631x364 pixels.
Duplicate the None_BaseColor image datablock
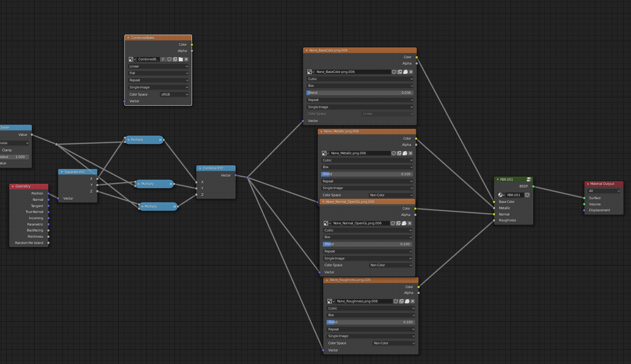point(400,72)
